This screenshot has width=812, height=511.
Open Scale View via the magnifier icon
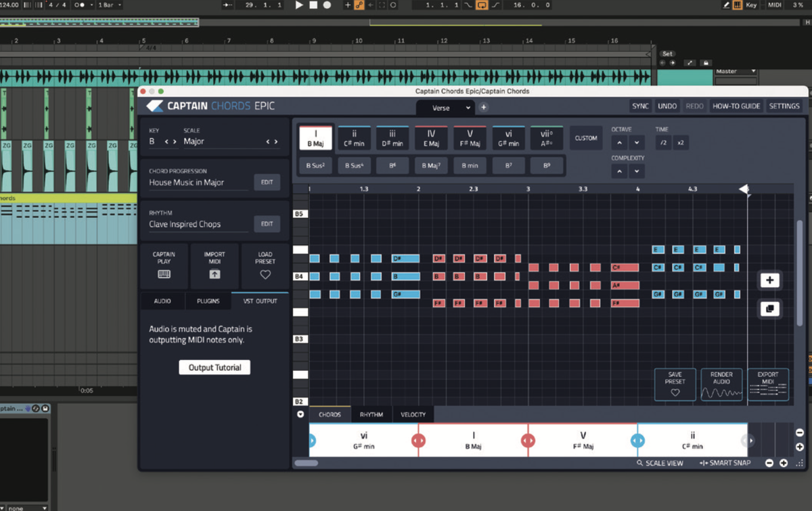(x=640, y=464)
